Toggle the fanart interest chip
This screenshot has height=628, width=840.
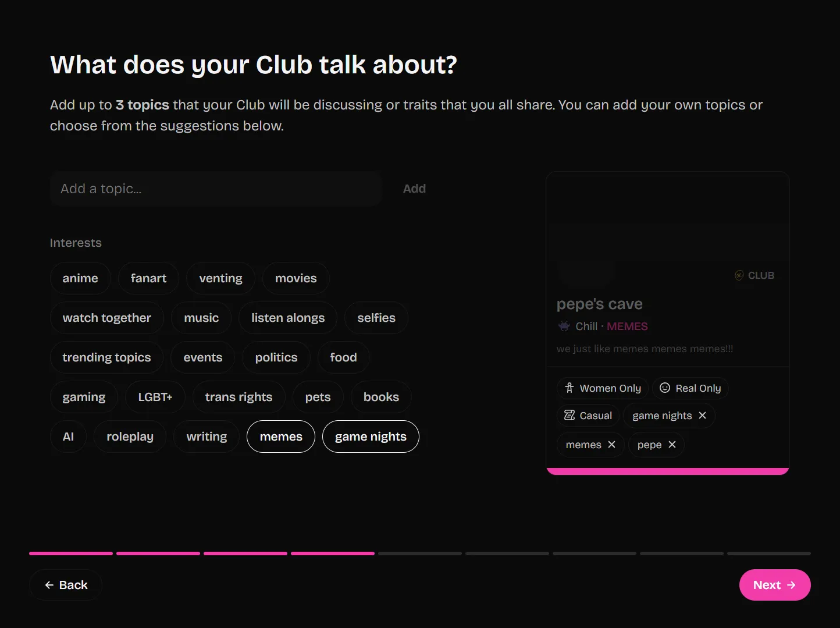tap(148, 278)
